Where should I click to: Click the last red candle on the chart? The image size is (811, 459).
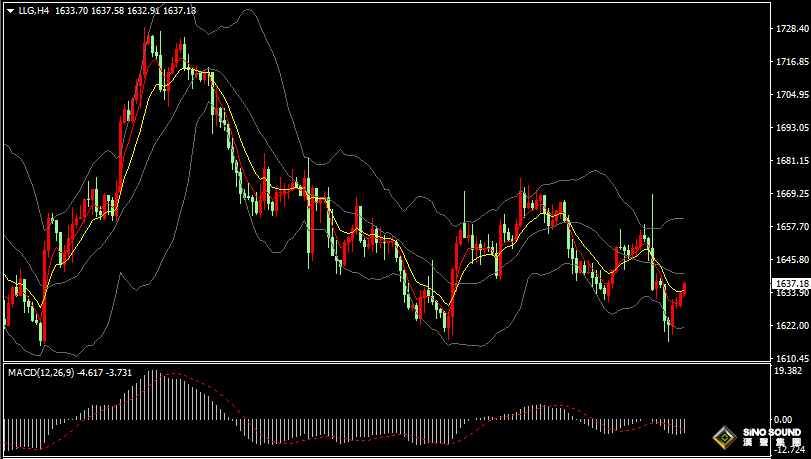coord(684,290)
